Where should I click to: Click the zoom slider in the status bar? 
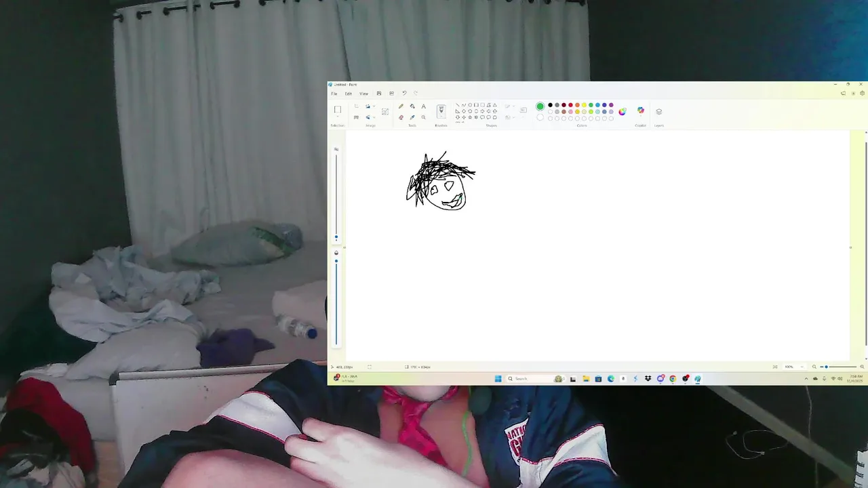tap(838, 367)
